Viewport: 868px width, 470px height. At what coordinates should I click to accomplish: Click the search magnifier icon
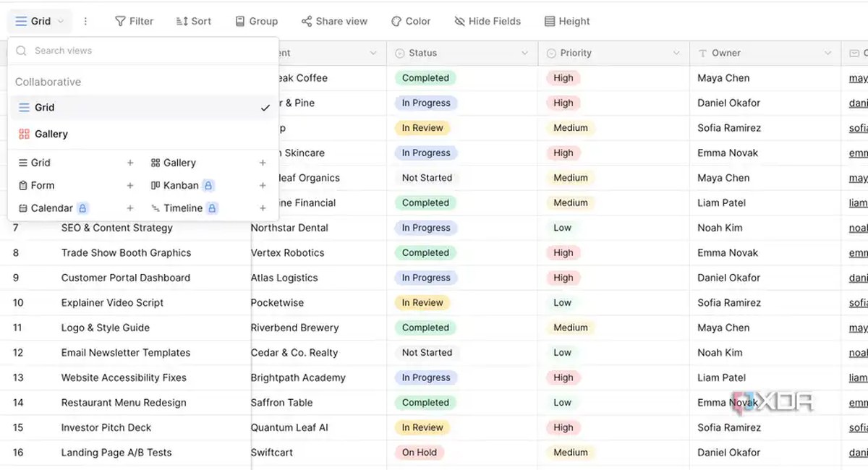point(22,51)
